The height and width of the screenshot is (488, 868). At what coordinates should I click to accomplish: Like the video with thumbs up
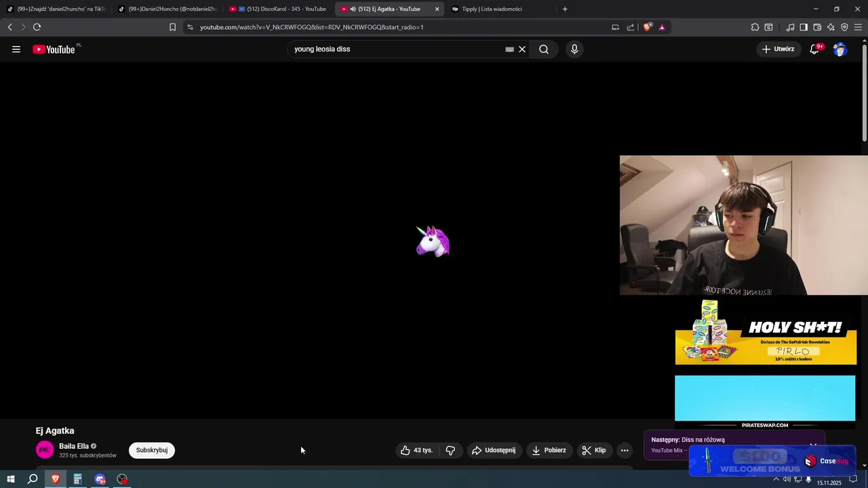click(x=416, y=450)
